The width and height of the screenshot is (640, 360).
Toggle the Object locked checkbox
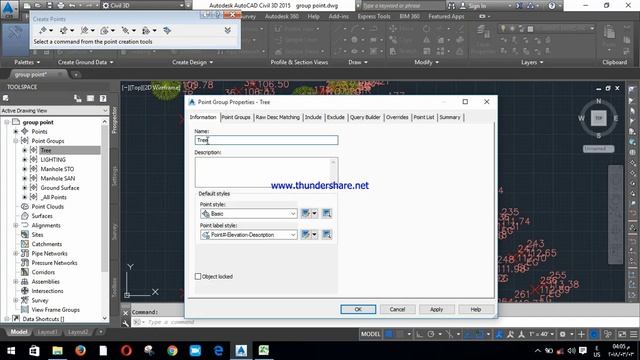(x=198, y=276)
